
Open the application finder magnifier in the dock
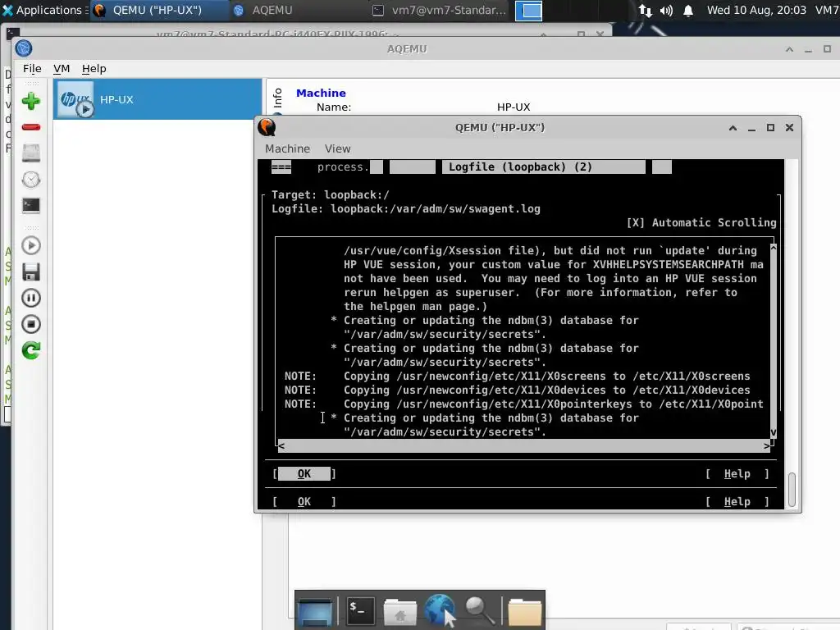pyautogui.click(x=479, y=610)
